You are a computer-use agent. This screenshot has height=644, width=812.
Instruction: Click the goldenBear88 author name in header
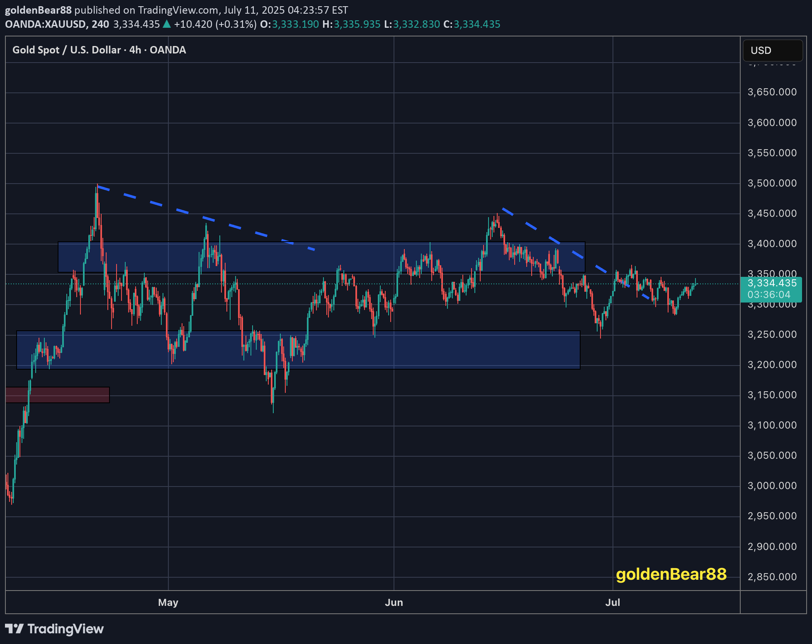click(38, 10)
